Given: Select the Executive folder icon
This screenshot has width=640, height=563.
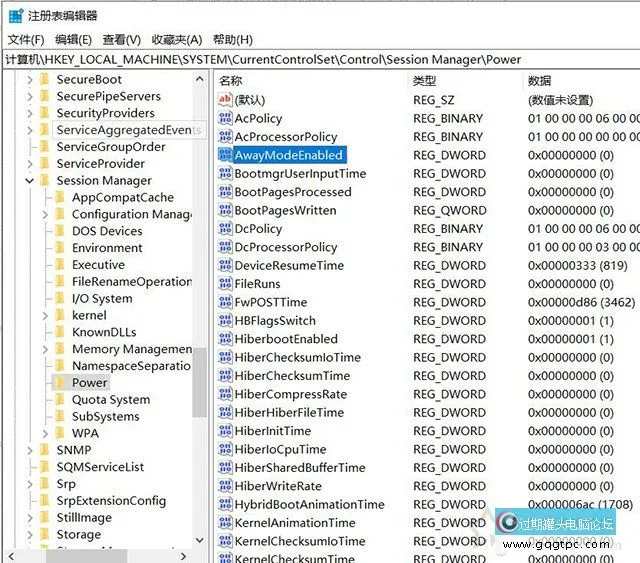Looking at the screenshot, I should click(60, 265).
